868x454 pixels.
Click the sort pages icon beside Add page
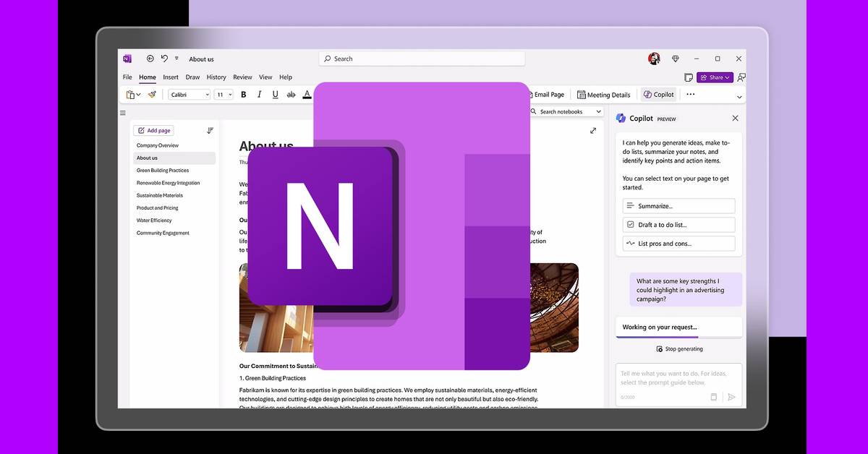click(x=210, y=131)
